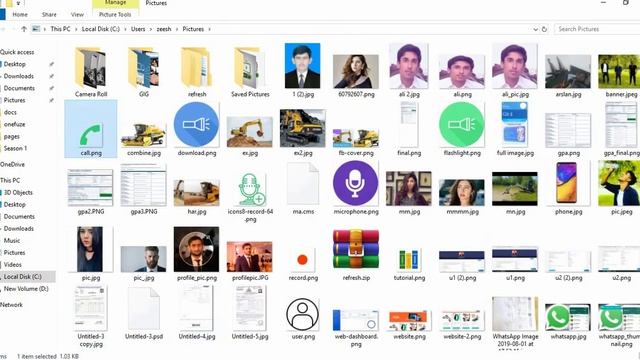
Task: Select the profile_pic.png image
Action: [197, 254]
